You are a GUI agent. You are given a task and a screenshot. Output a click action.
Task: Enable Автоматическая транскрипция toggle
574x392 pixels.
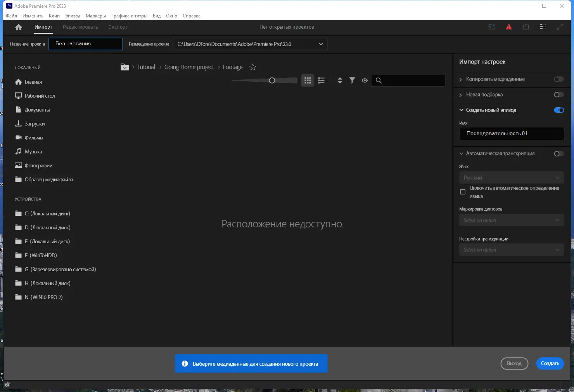(x=559, y=153)
